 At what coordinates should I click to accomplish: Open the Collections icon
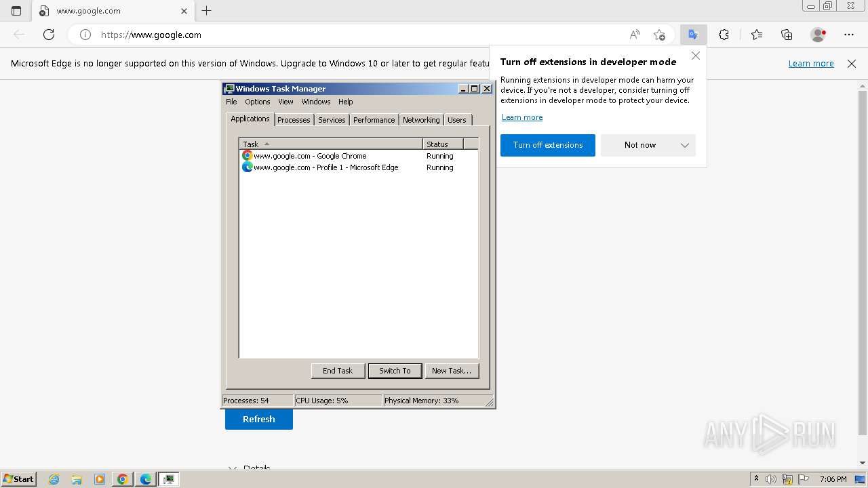tap(787, 35)
